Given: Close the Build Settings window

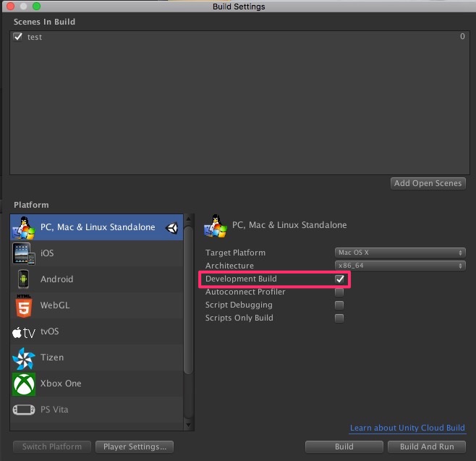Looking at the screenshot, I should coord(11,6).
